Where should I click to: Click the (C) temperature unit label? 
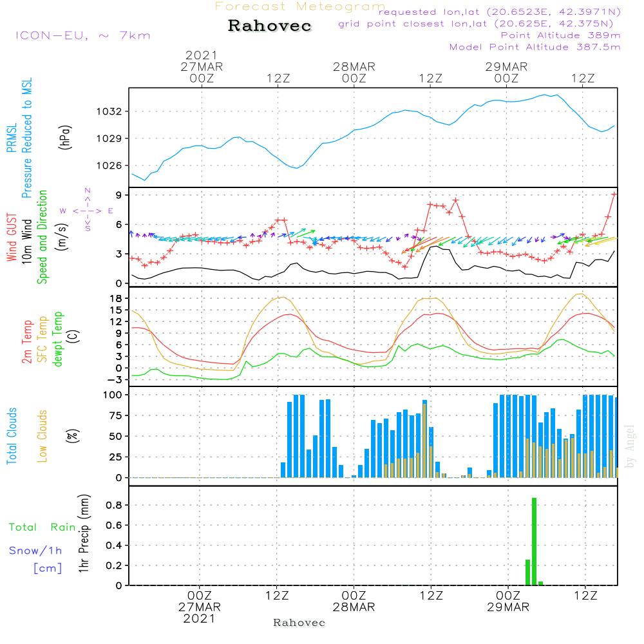tap(72, 336)
